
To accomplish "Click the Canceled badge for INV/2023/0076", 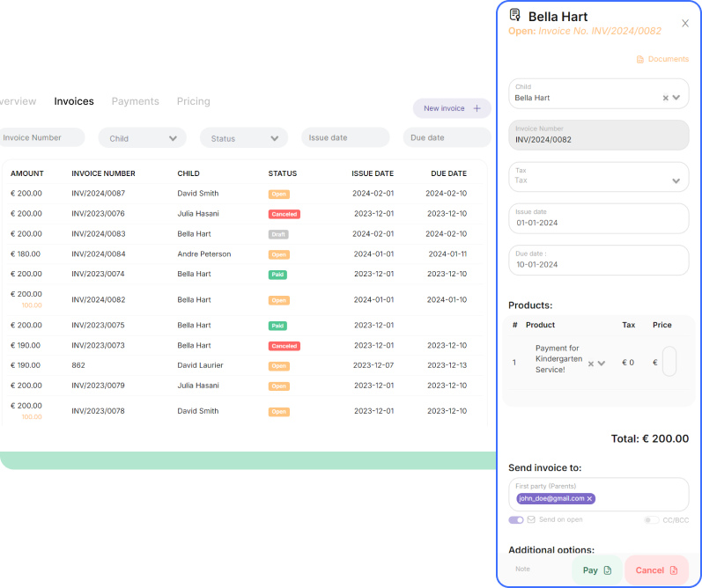I will coord(284,215).
